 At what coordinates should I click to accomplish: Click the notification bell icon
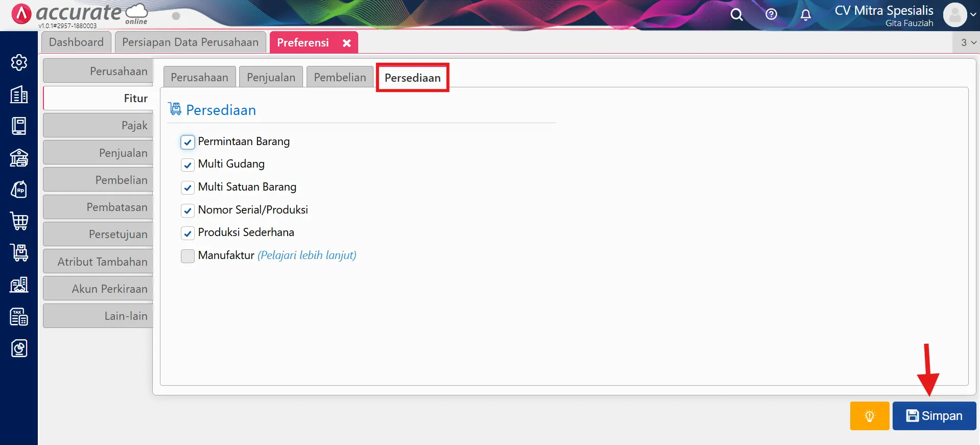point(805,15)
